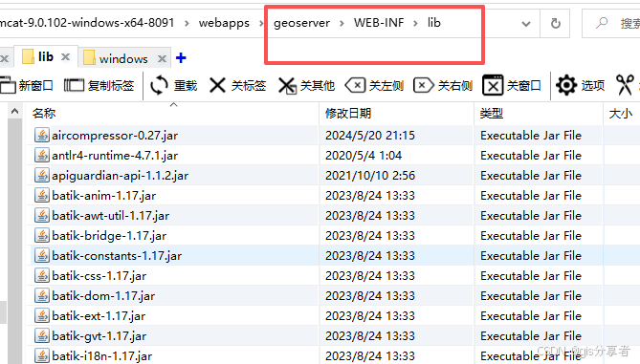The height and width of the screenshot is (364, 640).
Task: Click jar icon of batik-gvt-1.17.jar
Action: pyautogui.click(x=42, y=335)
